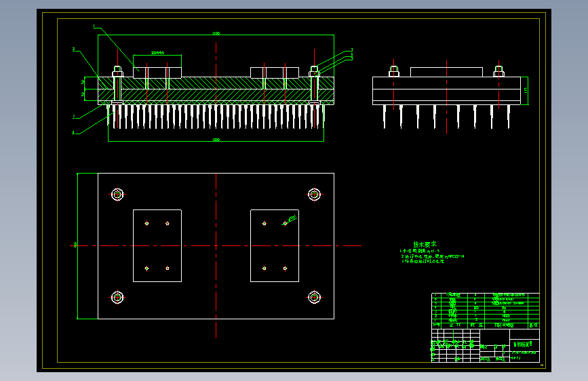Click part balloon number 2 label
Image resolution: width=588 pixels, height=381 pixels.
pyautogui.click(x=74, y=49)
